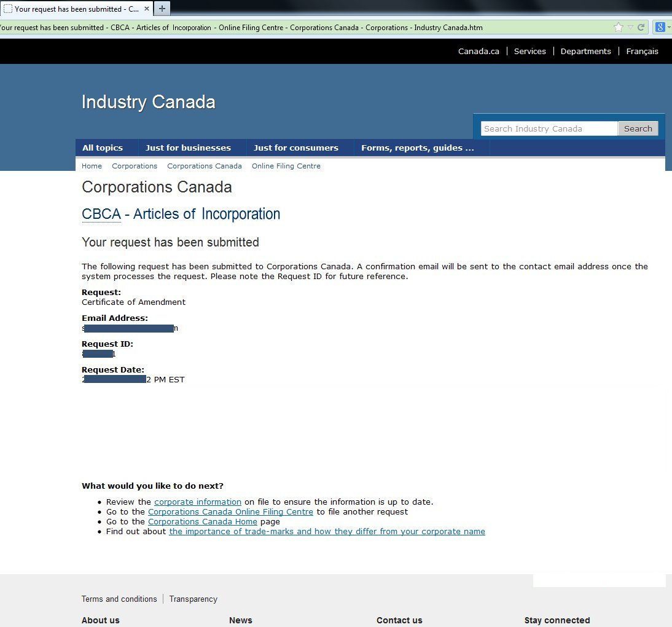This screenshot has height=627, width=672.
Task: View the Terms and conditions
Action: (119, 599)
